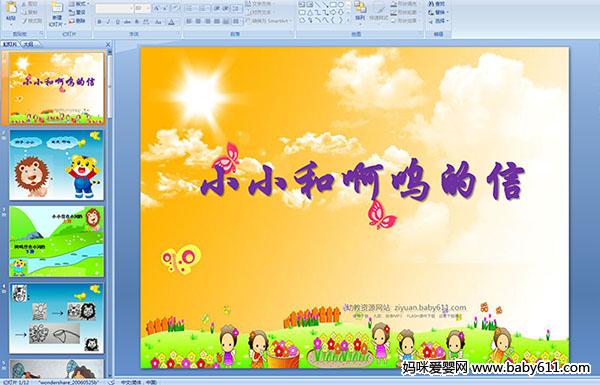Open the font size dropdown
Viewport: 600px width, 385px height.
tap(148, 8)
